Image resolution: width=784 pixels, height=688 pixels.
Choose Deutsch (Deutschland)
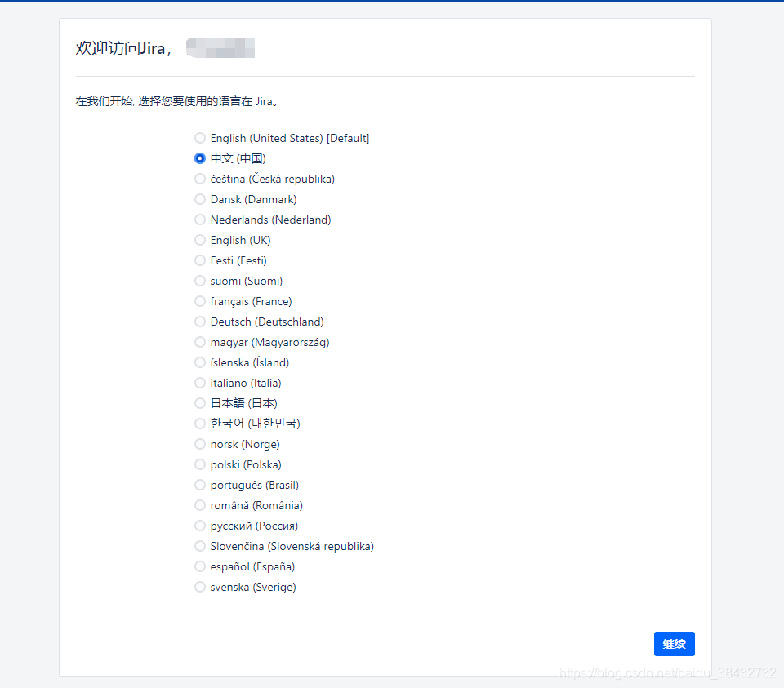coord(200,322)
